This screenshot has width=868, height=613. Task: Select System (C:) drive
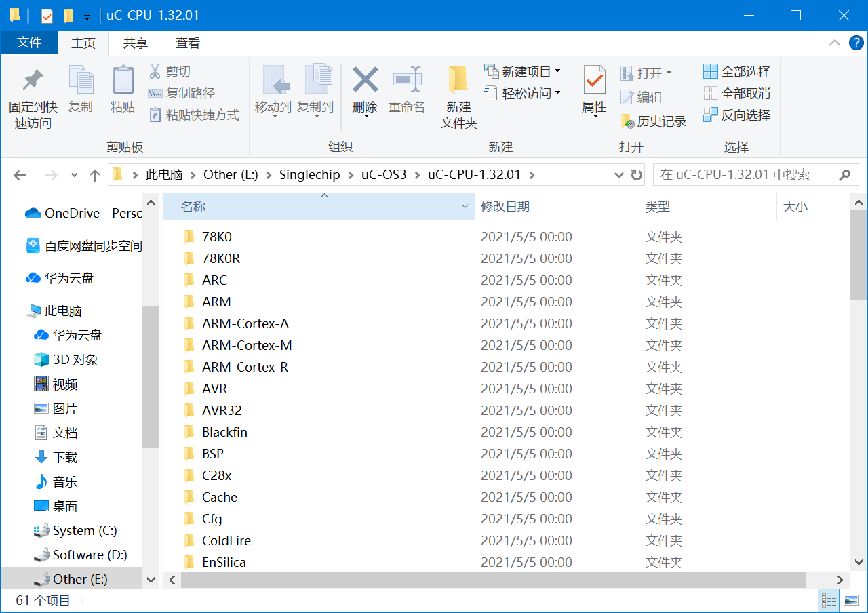[x=75, y=530]
